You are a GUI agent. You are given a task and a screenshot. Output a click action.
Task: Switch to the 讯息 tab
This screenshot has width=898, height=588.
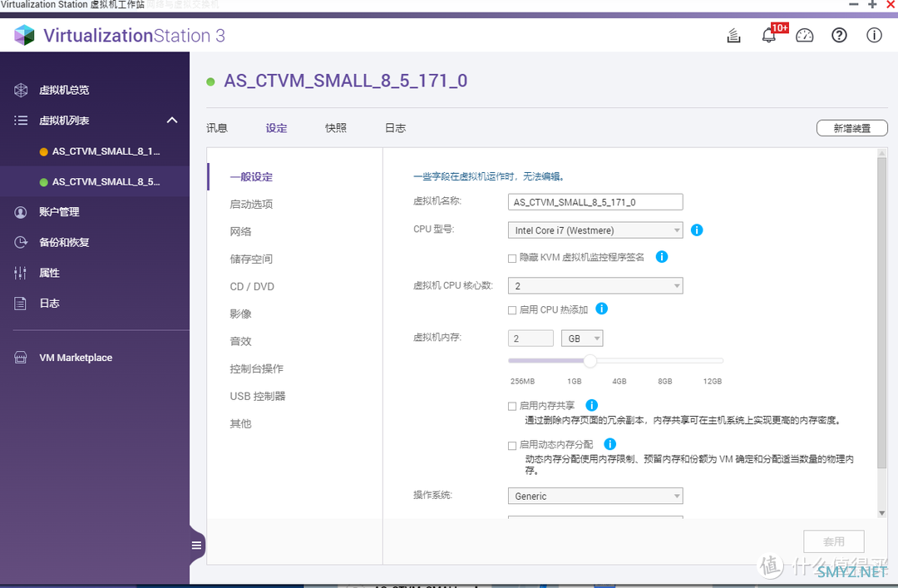click(x=217, y=128)
